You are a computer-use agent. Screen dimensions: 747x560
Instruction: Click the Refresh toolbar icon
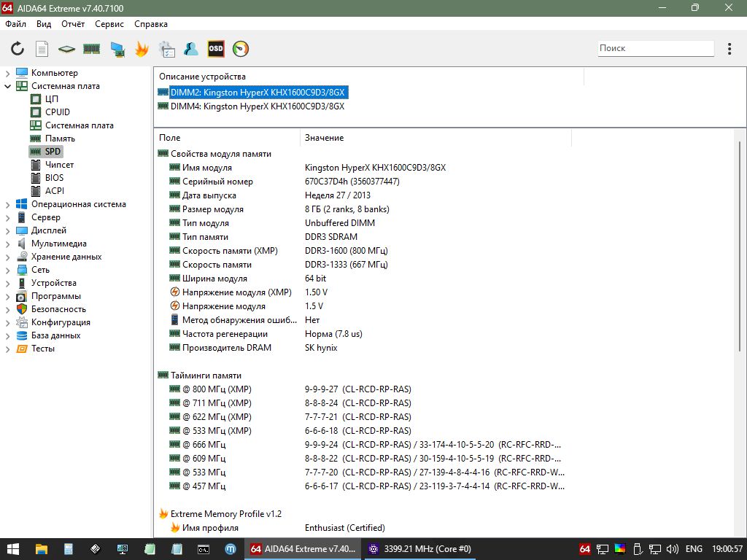pyautogui.click(x=18, y=49)
